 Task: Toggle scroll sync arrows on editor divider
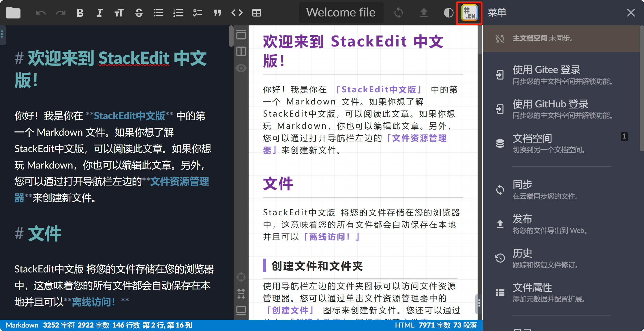click(x=241, y=293)
